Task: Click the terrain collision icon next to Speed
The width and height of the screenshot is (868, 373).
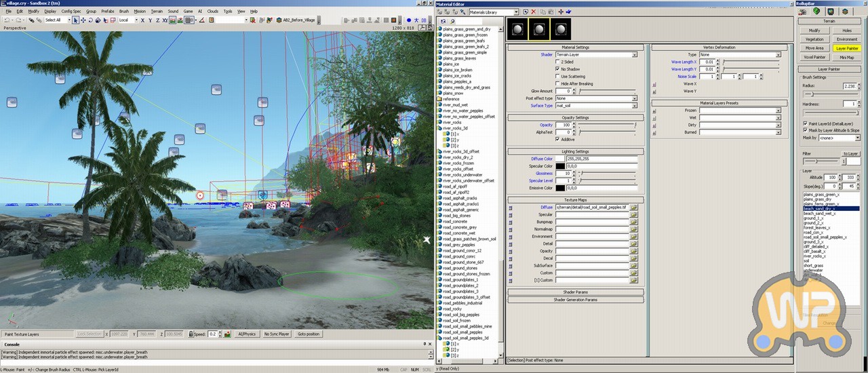Action: click(x=226, y=334)
